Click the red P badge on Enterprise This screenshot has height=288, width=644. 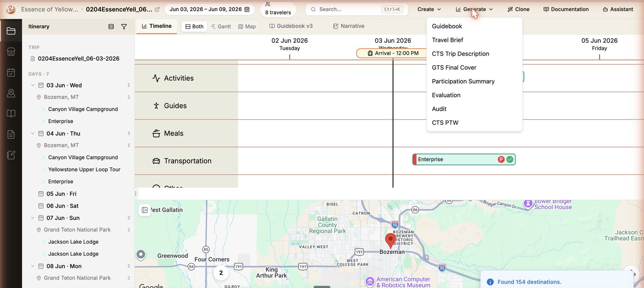coord(501,160)
